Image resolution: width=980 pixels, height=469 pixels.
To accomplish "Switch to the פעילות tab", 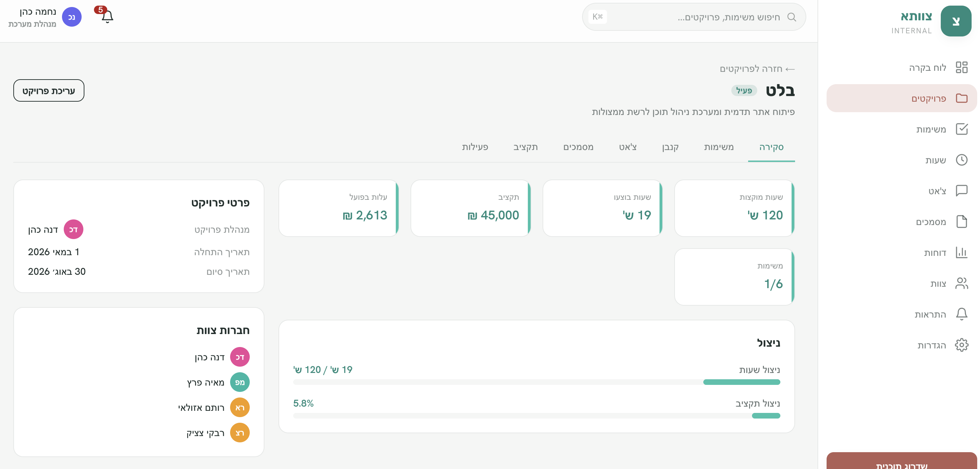I will (x=475, y=147).
